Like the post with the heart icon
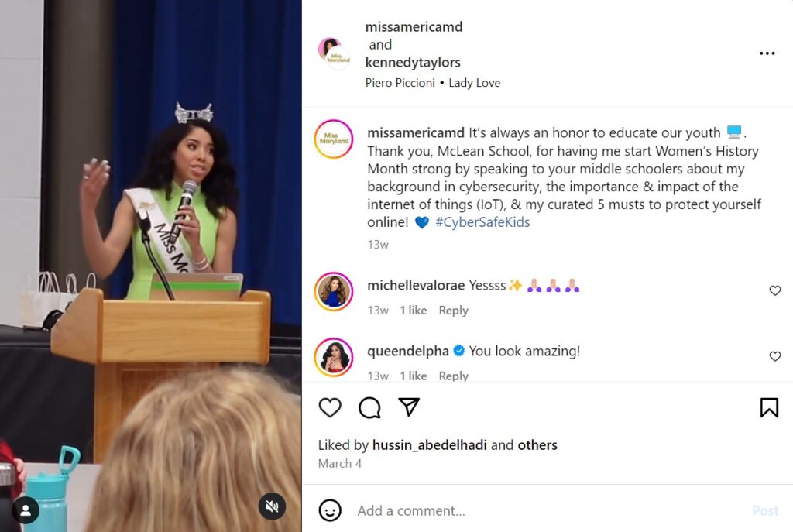This screenshot has width=793, height=532. point(330,407)
